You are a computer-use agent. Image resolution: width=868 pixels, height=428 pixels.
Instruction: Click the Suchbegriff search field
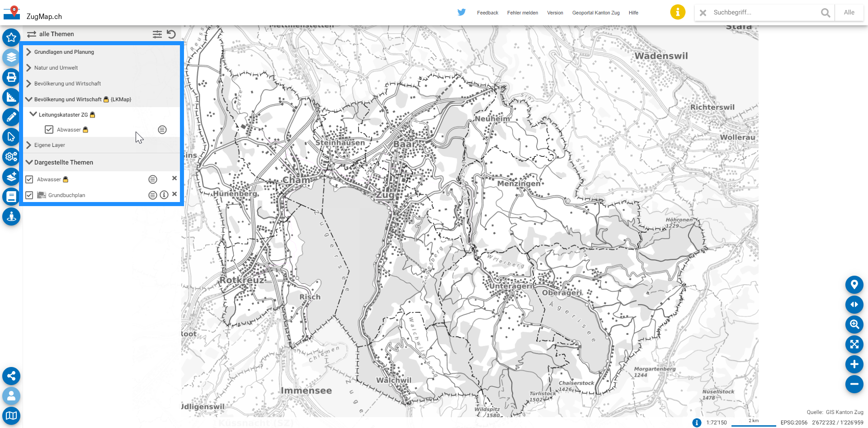(764, 13)
